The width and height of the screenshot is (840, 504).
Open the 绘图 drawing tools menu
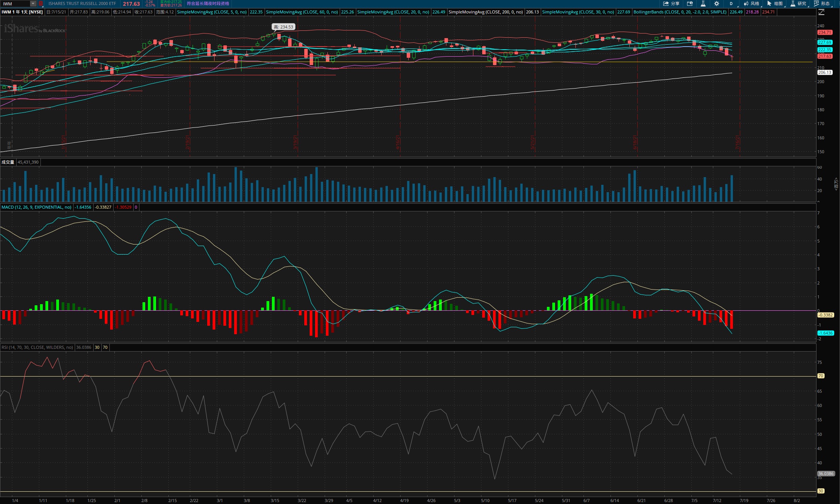(x=775, y=3)
